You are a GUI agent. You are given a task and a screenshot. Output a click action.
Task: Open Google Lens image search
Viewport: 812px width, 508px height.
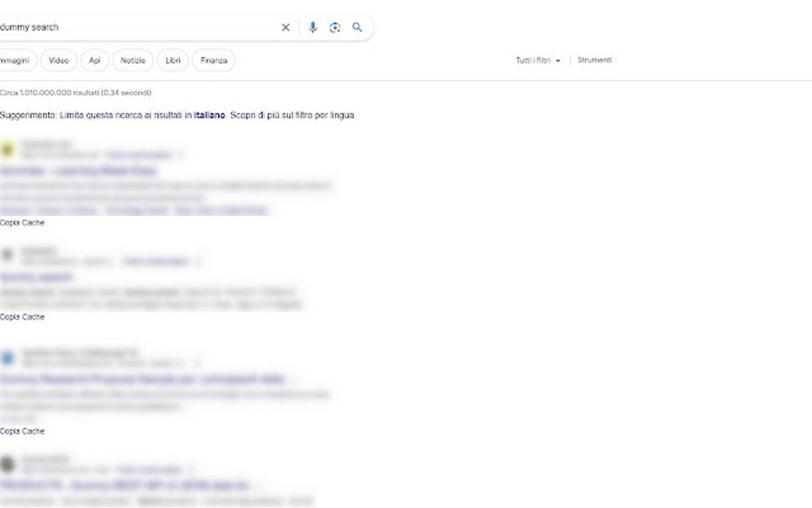coord(334,26)
